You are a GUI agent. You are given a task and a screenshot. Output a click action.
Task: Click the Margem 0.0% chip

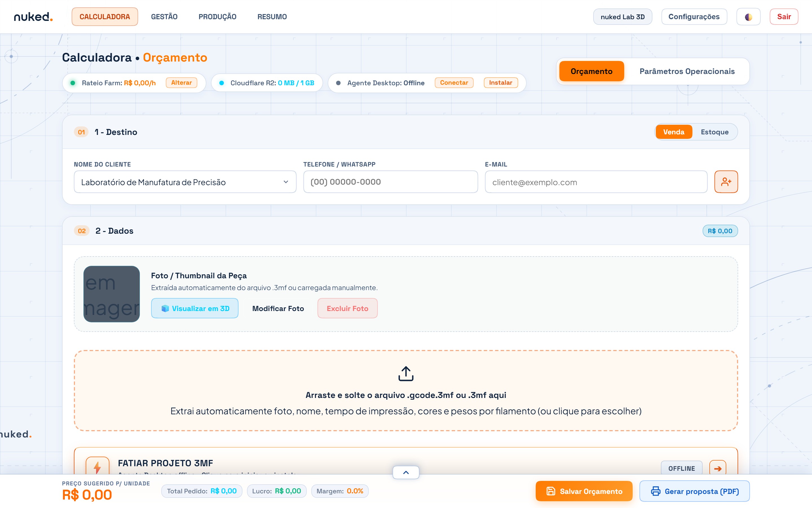click(x=339, y=491)
